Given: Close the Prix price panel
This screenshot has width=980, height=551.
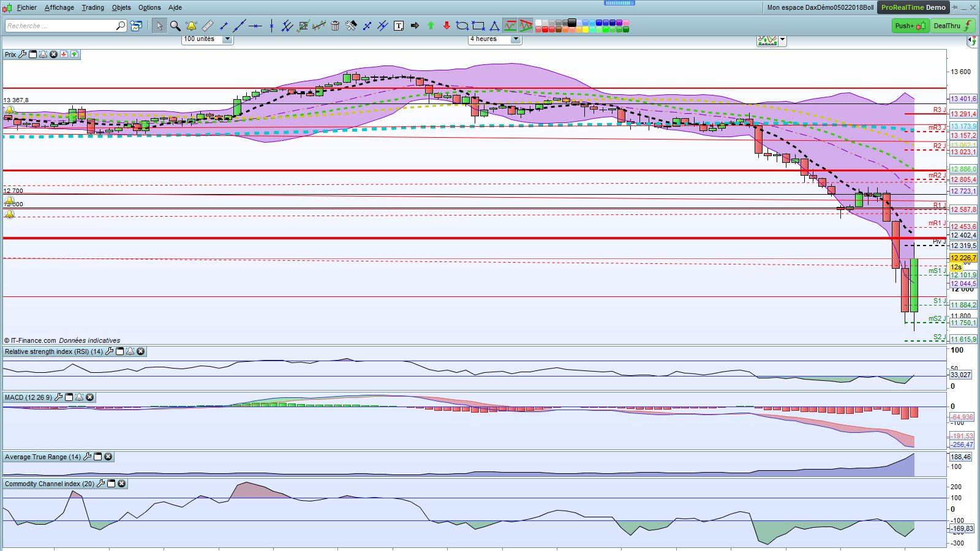Looking at the screenshot, I should coord(53,54).
